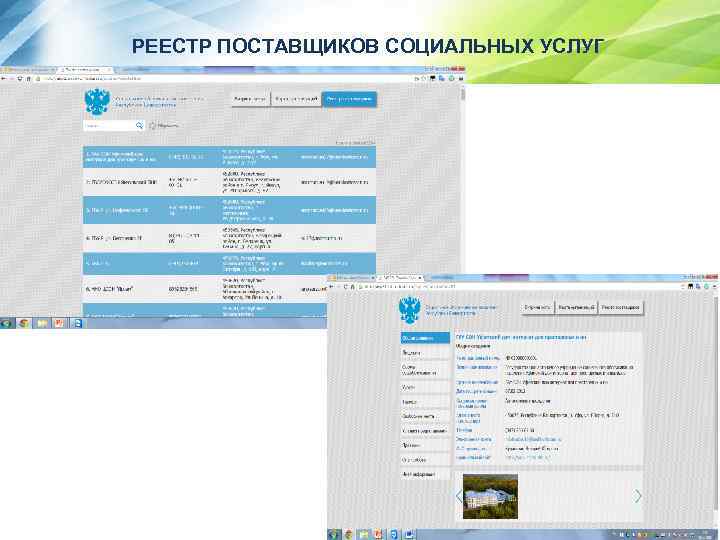Select the Свободные места sidebar item

click(x=425, y=416)
